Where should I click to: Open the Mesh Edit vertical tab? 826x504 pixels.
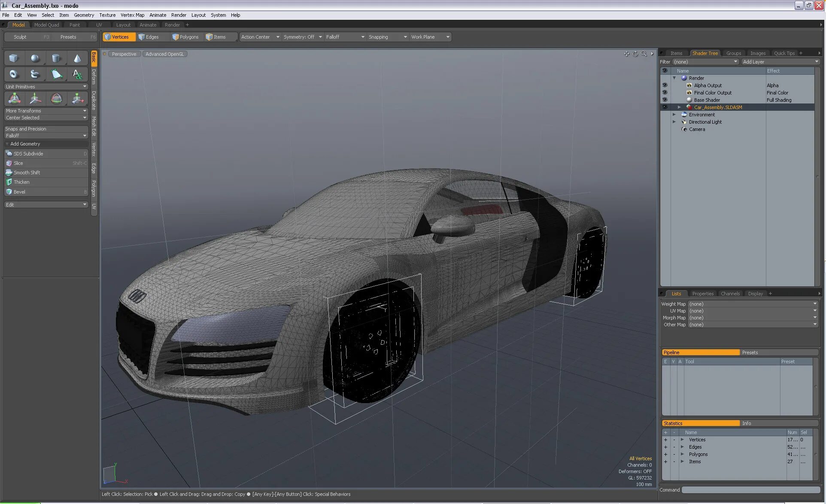(94, 126)
